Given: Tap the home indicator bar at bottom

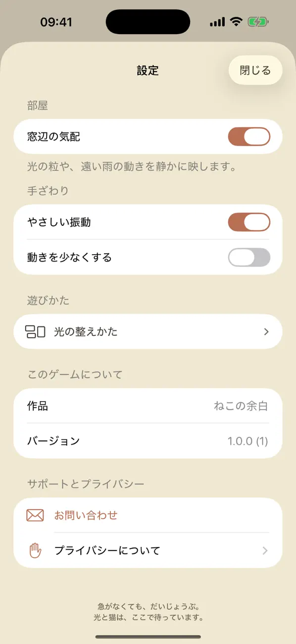Looking at the screenshot, I should [148, 637].
